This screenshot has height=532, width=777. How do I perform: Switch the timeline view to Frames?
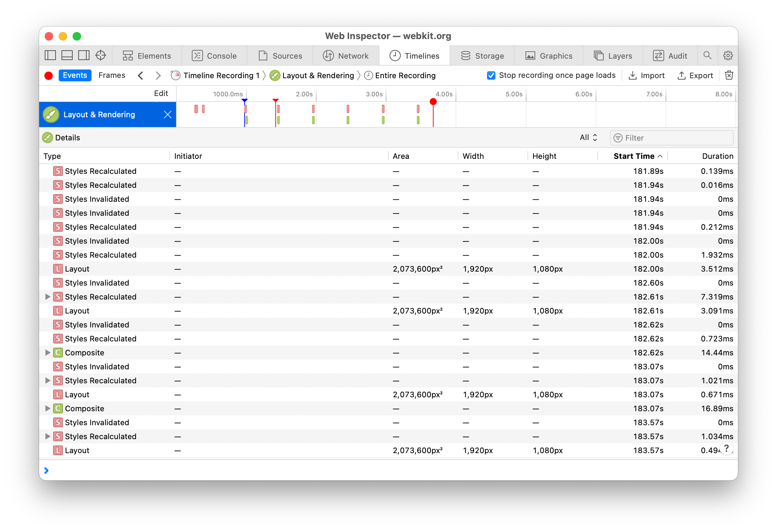coord(112,75)
